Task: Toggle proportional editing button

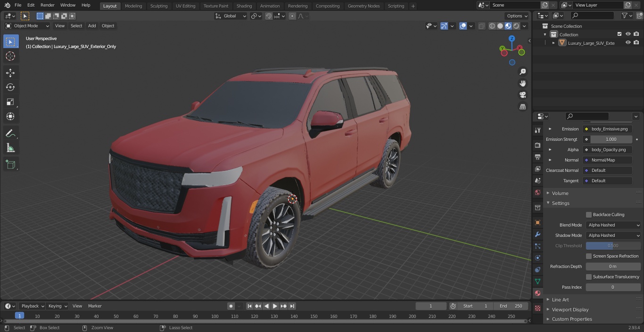Action: (x=292, y=16)
